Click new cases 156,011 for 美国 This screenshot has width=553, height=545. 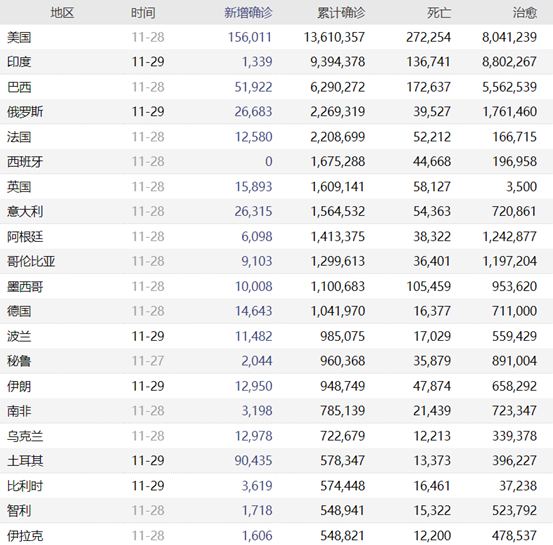[250, 37]
